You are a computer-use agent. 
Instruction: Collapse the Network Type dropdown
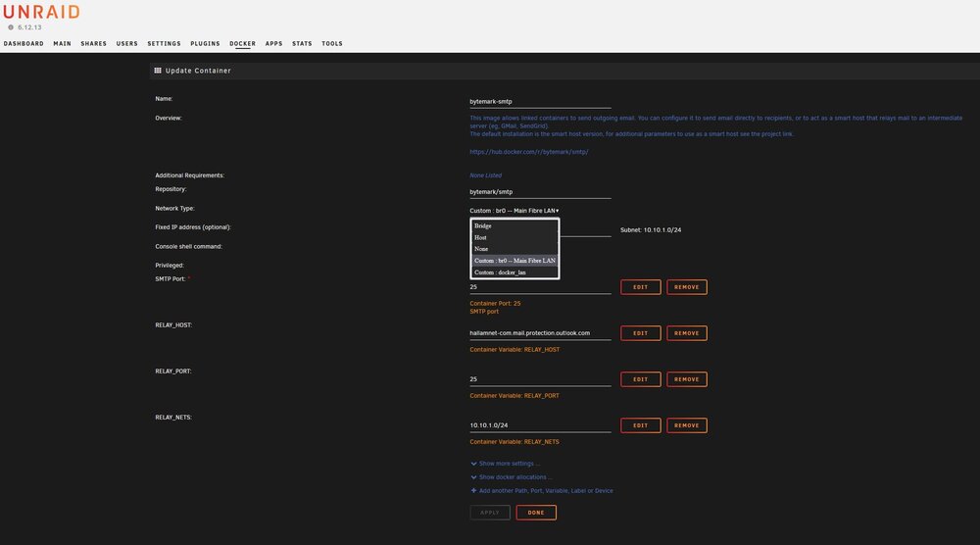(x=514, y=211)
